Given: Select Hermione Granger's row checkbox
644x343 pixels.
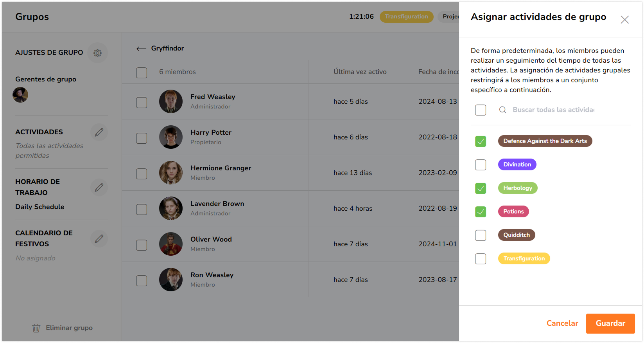Looking at the screenshot, I should 142,174.
